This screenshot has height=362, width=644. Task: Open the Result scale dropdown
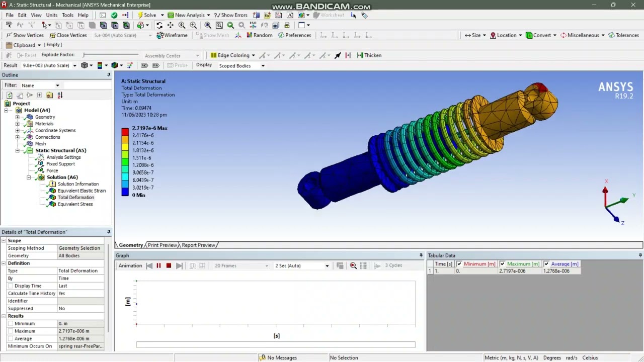pos(74,65)
